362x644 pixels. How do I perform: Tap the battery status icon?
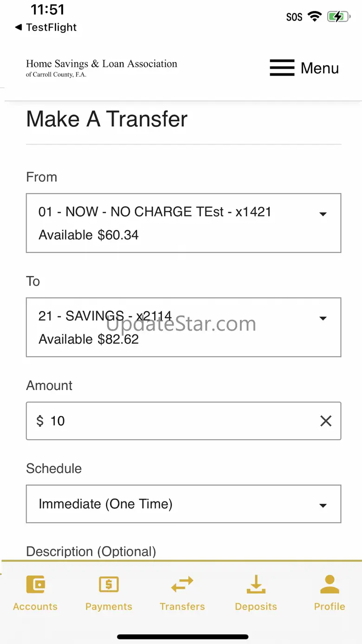coord(338,17)
